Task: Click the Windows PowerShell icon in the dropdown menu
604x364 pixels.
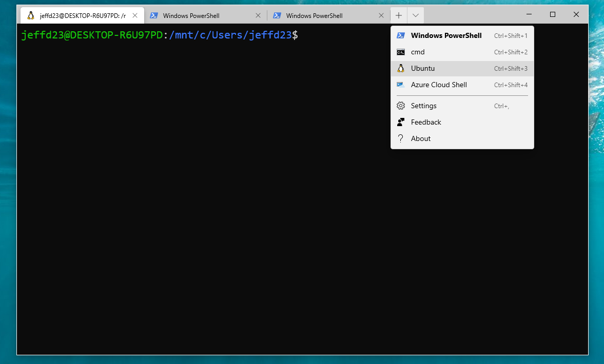Action: 401,35
